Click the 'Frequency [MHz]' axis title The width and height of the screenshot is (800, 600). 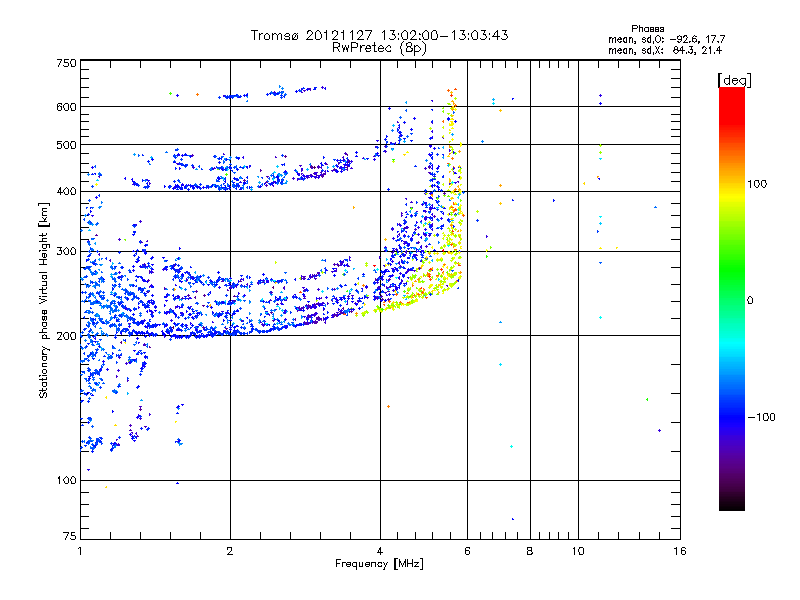pyautogui.click(x=379, y=564)
